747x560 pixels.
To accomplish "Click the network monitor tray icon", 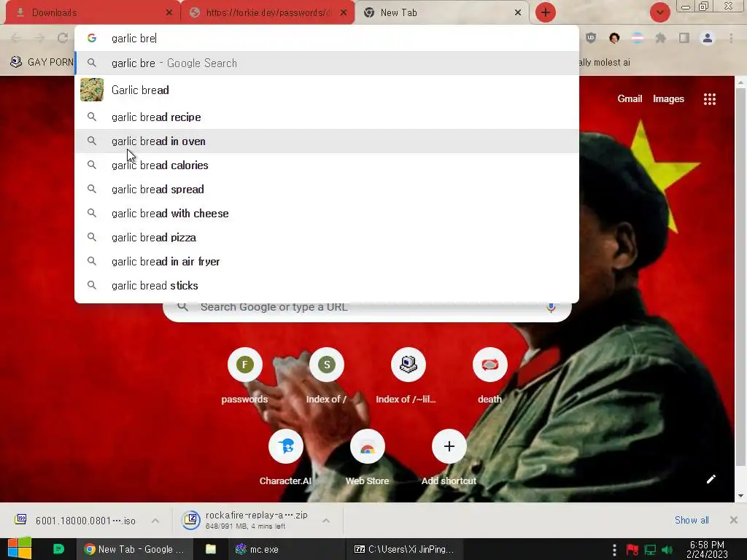I will click(x=650, y=550).
